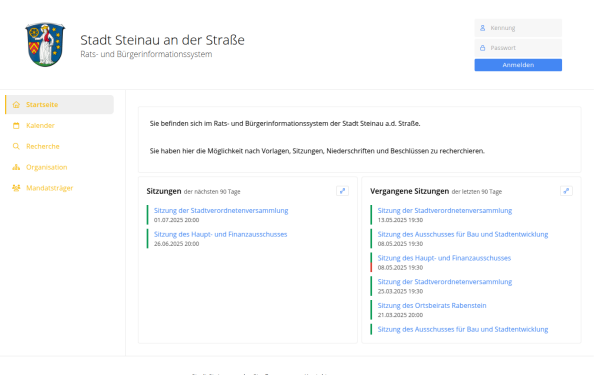The width and height of the screenshot is (600, 375).
Task: Click the date text 01.07.2025 20:00
Action: coord(176,220)
